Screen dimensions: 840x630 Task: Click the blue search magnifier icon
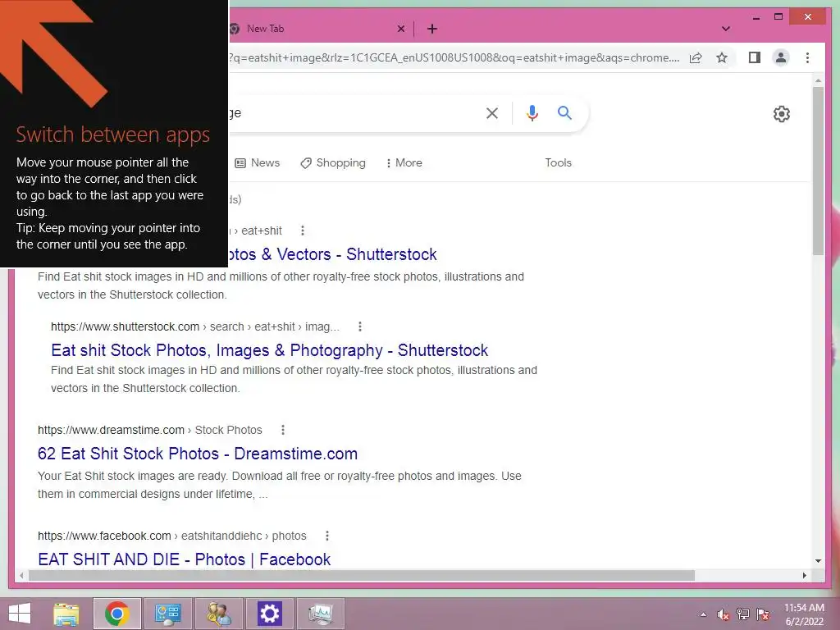(x=564, y=113)
